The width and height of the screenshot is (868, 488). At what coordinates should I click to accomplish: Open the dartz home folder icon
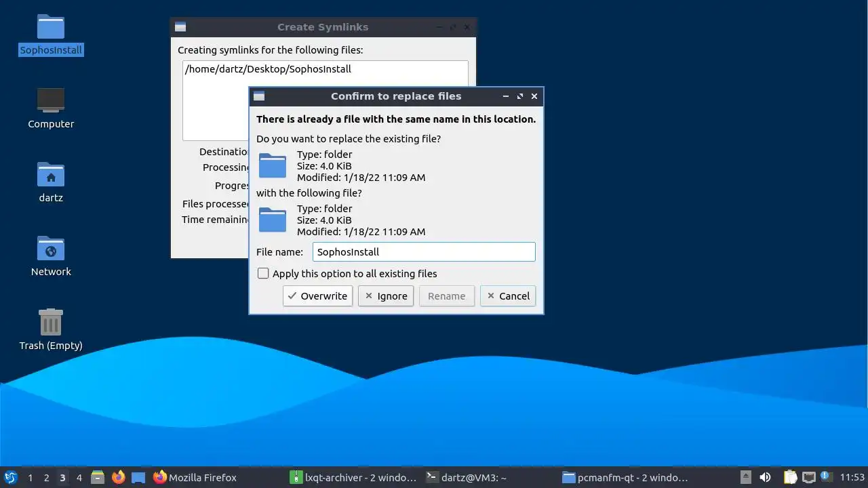[x=51, y=175]
